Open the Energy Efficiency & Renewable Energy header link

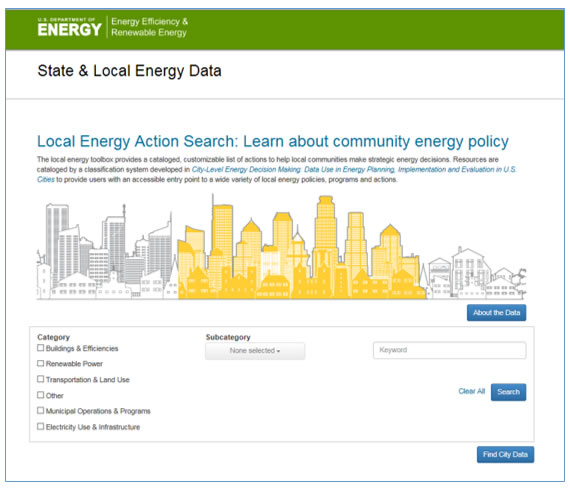click(149, 27)
